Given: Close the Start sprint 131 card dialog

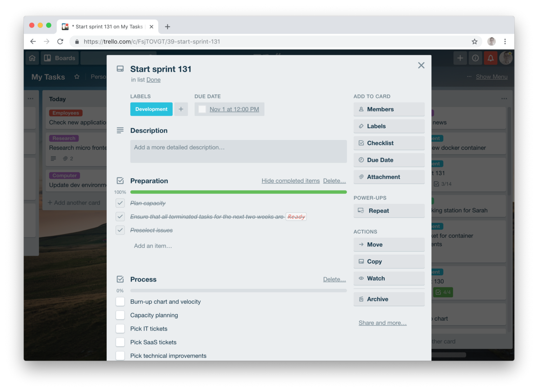Looking at the screenshot, I should click(421, 65).
